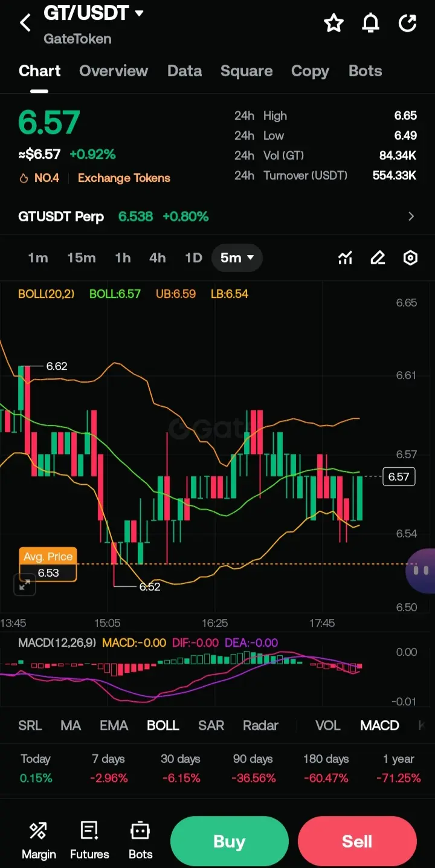This screenshot has width=435, height=868.
Task: Expand chart to fullscreen icon
Action: 25,585
